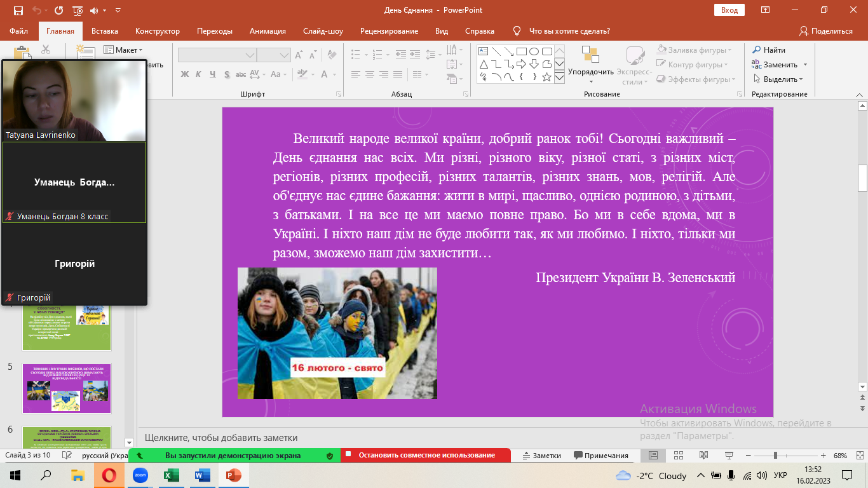Viewport: 868px width, 488px height.
Task: Switch to the Вставка tab
Action: (x=105, y=31)
